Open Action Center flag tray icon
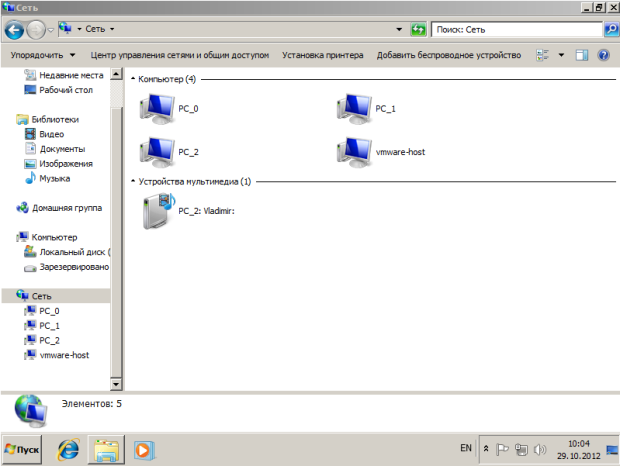 (502, 449)
